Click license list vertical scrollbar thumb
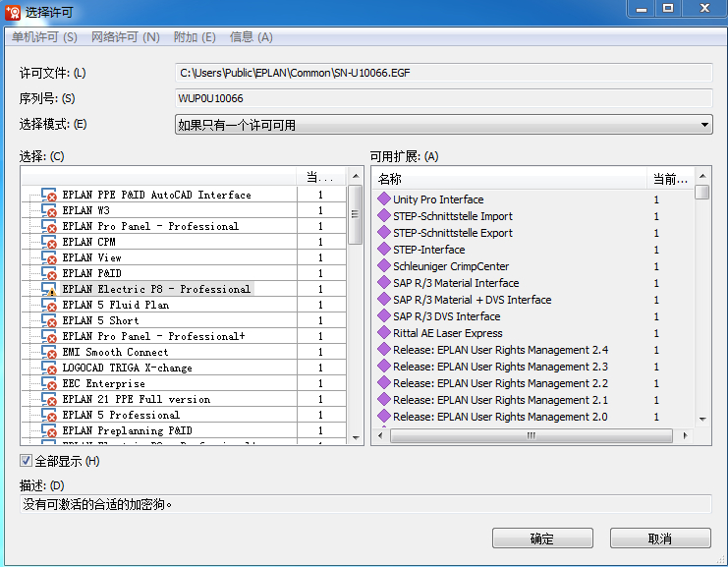The width and height of the screenshot is (728, 567). pos(356,214)
